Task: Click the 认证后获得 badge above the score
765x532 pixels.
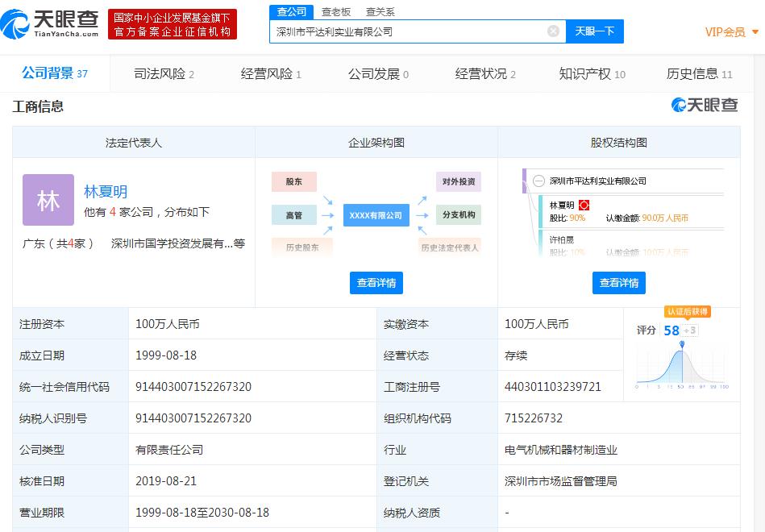Action: pos(687,312)
